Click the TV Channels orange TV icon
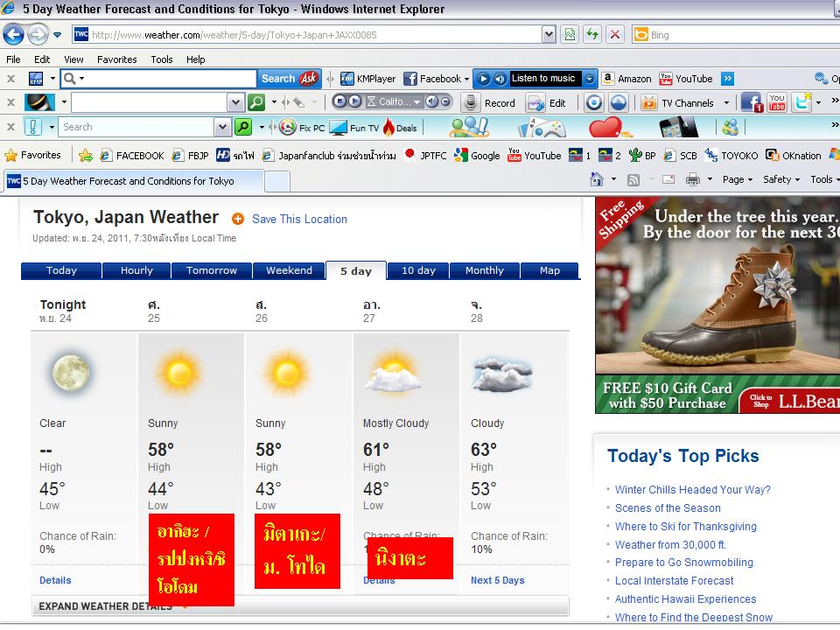This screenshot has width=840, height=630. coord(648,102)
